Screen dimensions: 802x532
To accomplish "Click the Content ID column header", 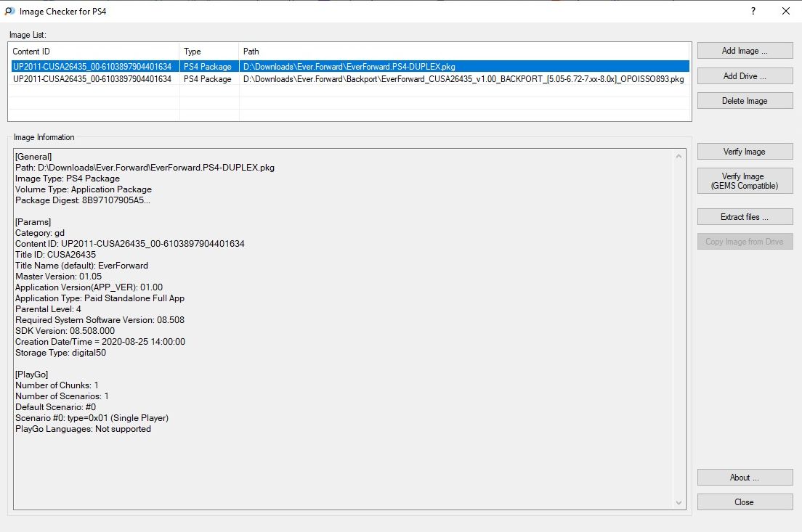I will 94,52.
